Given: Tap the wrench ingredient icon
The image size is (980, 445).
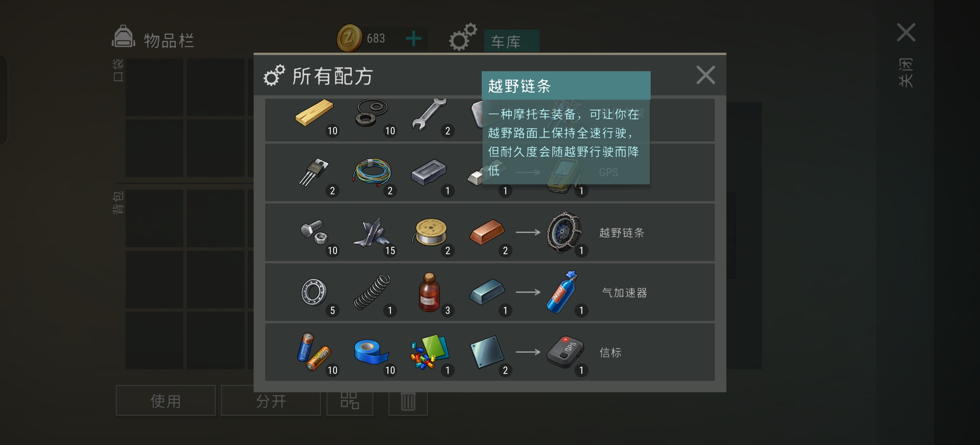Looking at the screenshot, I should 429,114.
